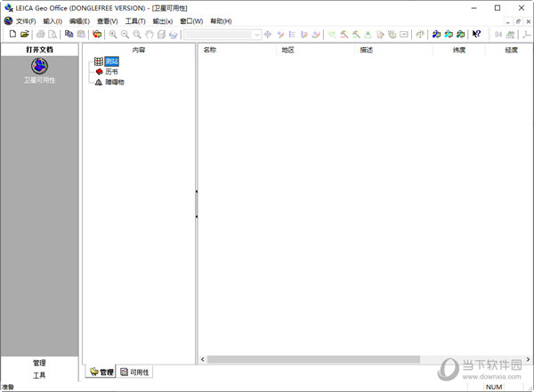Click the 打开文档 sidebar header

point(39,50)
